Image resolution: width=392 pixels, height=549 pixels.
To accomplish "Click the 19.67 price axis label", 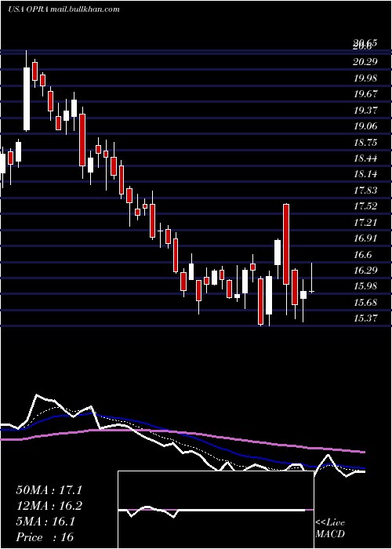I will tap(365, 94).
